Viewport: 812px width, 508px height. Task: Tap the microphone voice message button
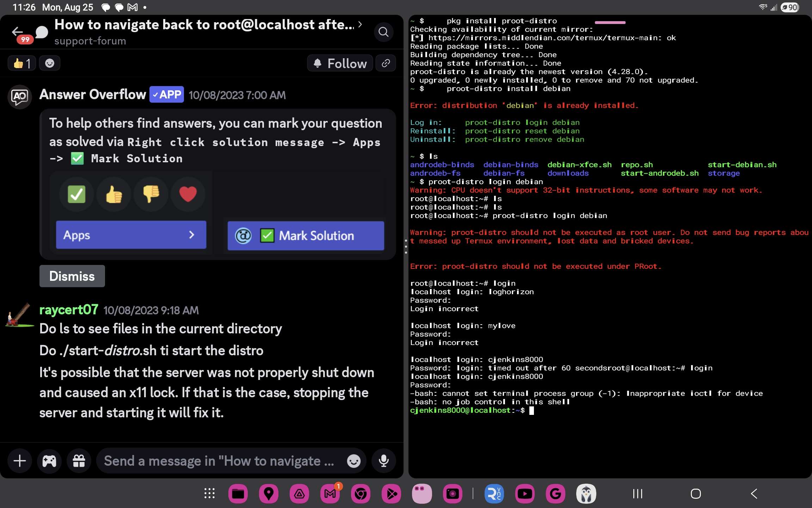point(384,461)
